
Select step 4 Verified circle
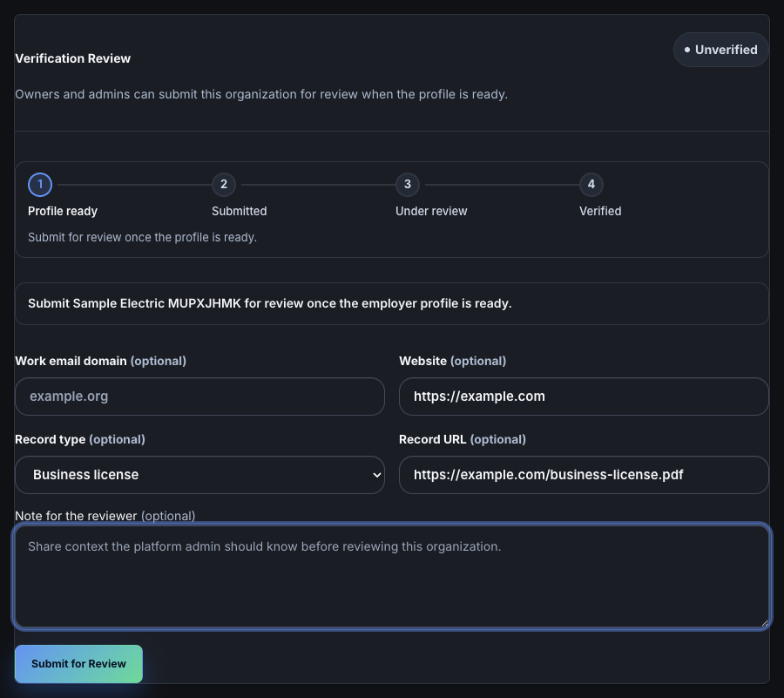[591, 185]
